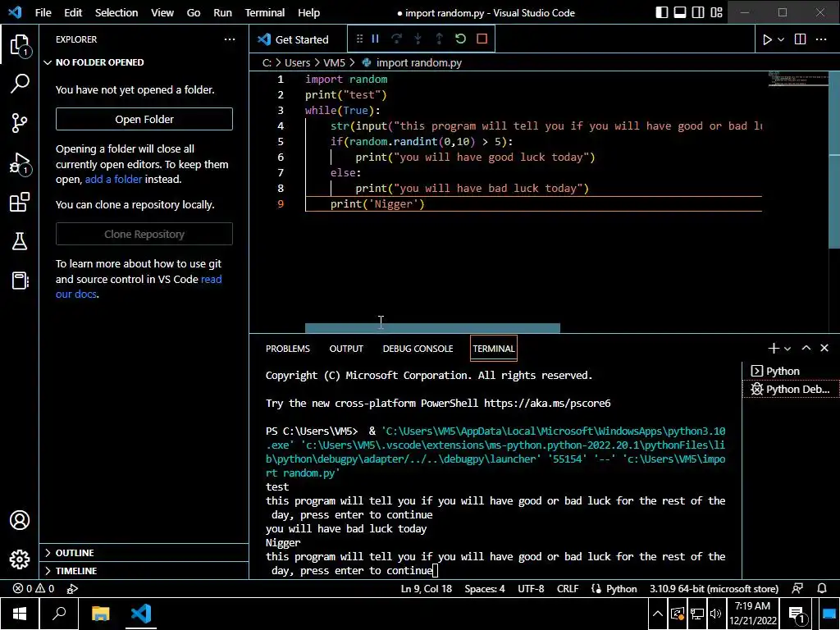Open Windows Start button
The width and height of the screenshot is (840, 630).
(x=20, y=614)
